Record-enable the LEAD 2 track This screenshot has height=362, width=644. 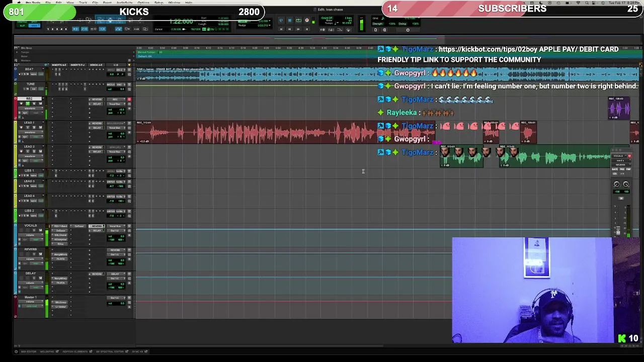pyautogui.click(x=21, y=151)
